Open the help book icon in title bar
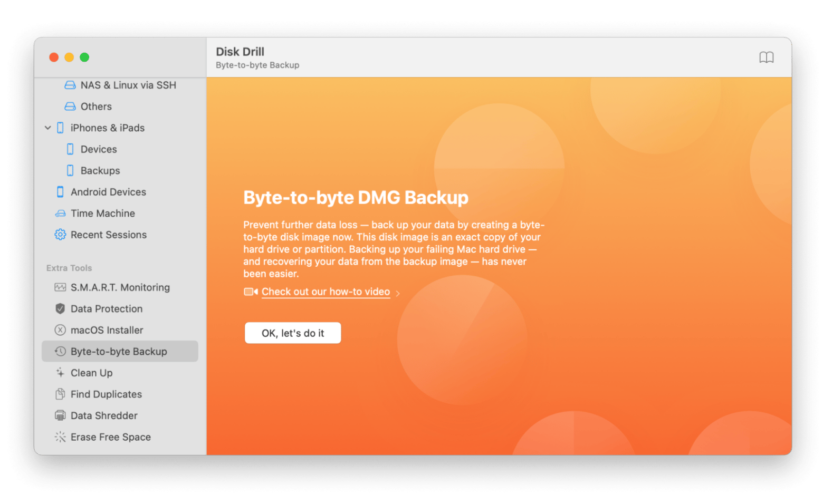The width and height of the screenshot is (823, 504). [766, 57]
